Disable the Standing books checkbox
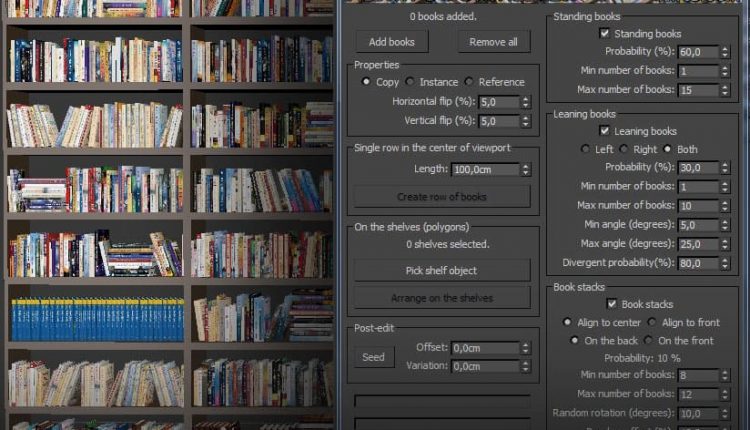 [605, 34]
